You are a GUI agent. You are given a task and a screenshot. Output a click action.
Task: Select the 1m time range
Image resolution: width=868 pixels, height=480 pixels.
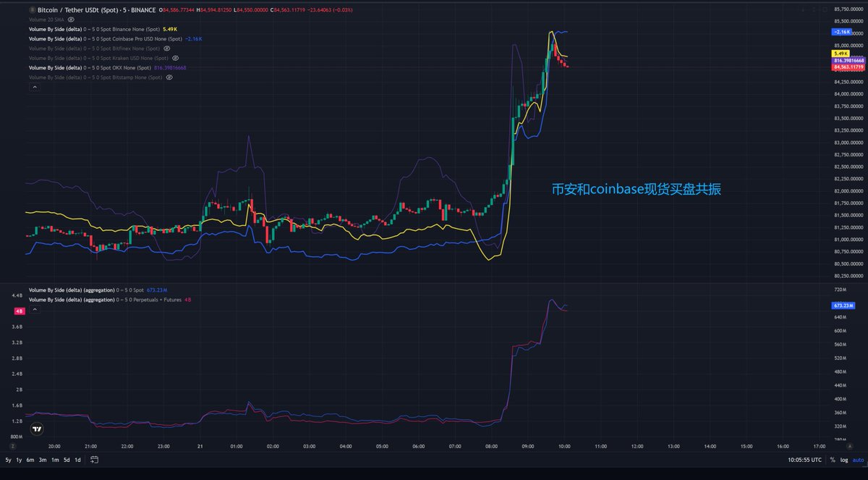point(55,460)
